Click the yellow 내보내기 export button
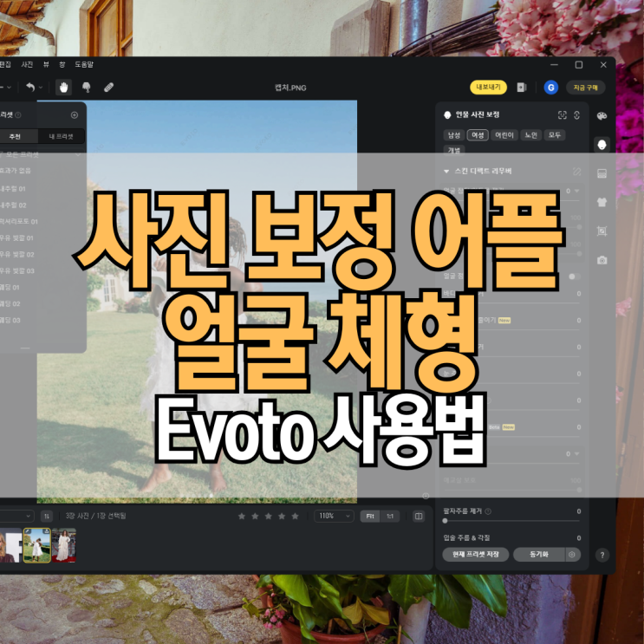Image resolution: width=644 pixels, height=644 pixels. [488, 87]
